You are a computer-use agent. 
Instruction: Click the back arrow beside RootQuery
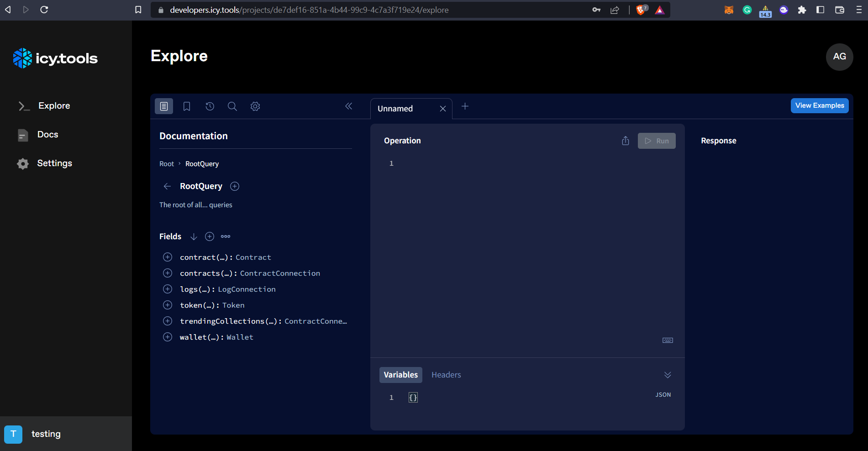point(167,186)
